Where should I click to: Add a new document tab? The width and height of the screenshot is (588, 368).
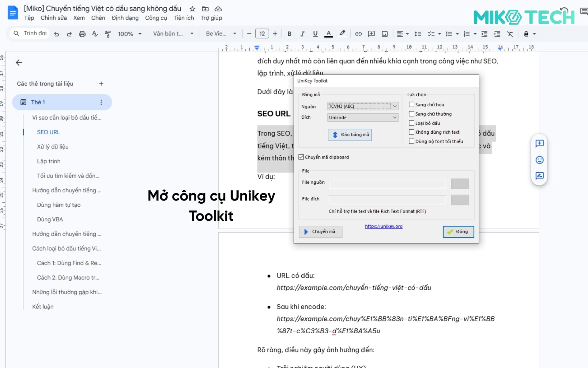coord(101,84)
